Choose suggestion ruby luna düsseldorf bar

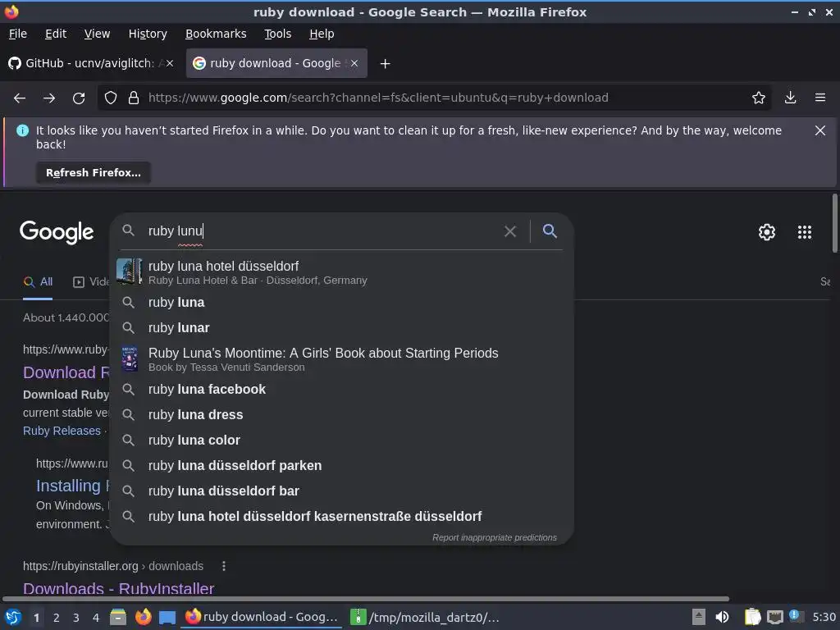click(x=342, y=491)
